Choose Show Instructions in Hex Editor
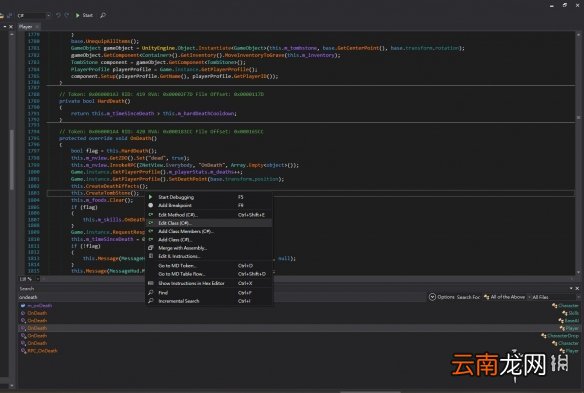The image size is (584, 393). click(209, 283)
